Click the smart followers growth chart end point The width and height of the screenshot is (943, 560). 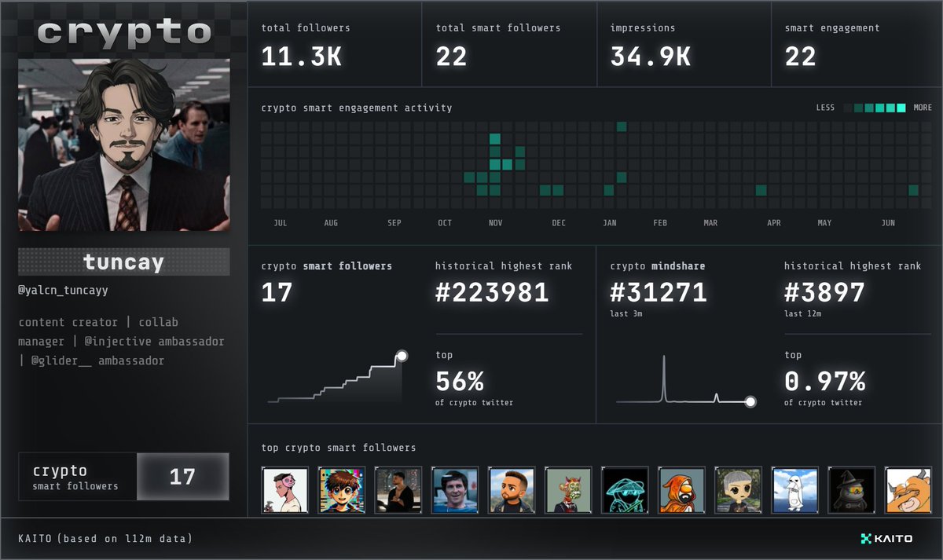(x=402, y=356)
